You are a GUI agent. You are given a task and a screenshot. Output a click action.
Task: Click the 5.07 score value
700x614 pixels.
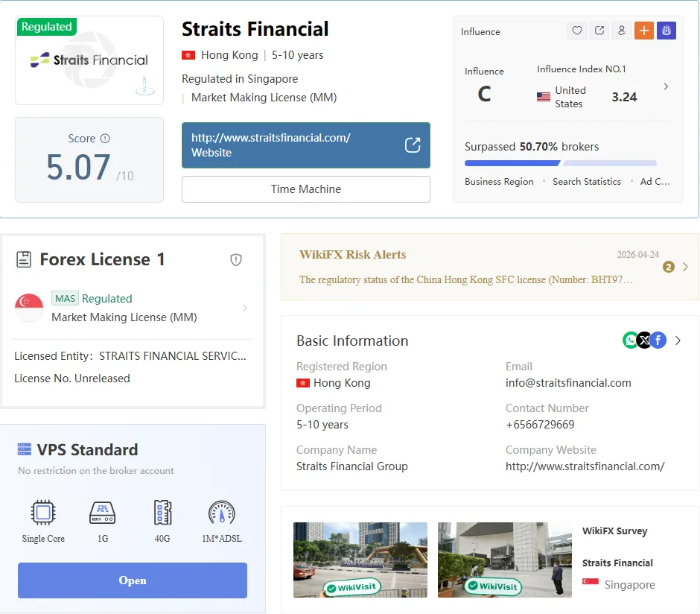click(x=79, y=168)
